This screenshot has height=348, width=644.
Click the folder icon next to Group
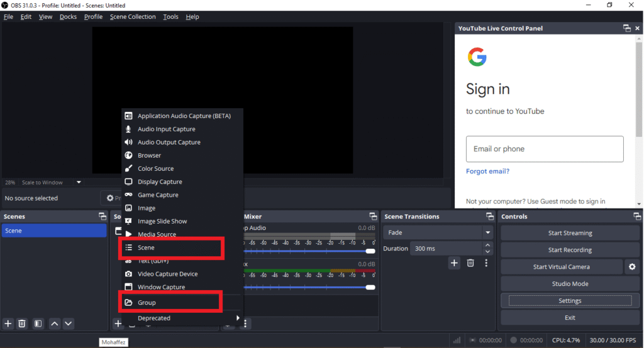click(x=128, y=302)
